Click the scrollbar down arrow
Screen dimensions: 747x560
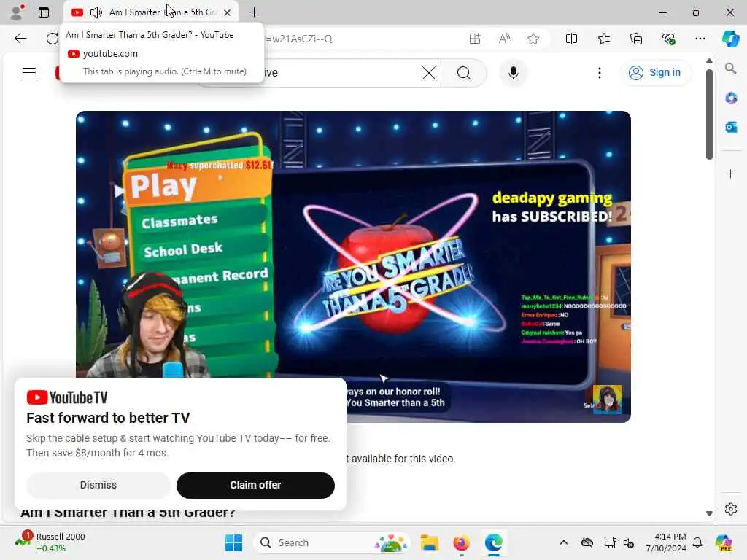(709, 513)
